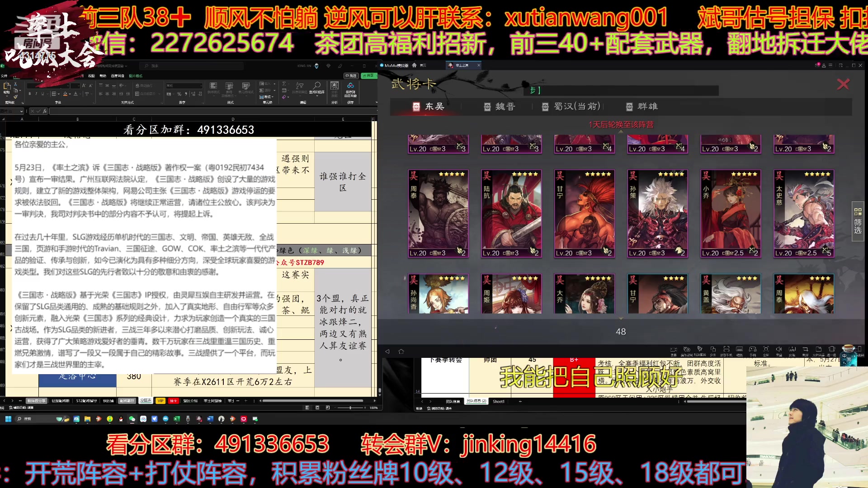Click the green 共享 share button
The width and height of the screenshot is (868, 488).
click(x=369, y=76)
